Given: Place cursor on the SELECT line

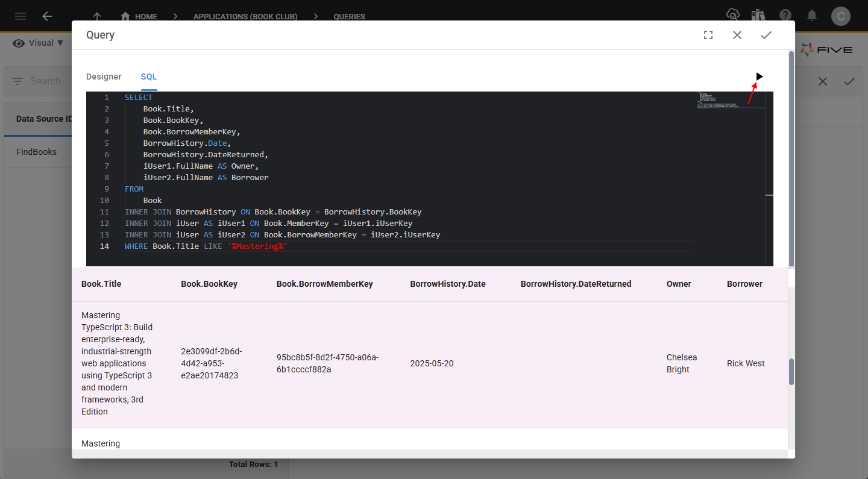Looking at the screenshot, I should (139, 98).
